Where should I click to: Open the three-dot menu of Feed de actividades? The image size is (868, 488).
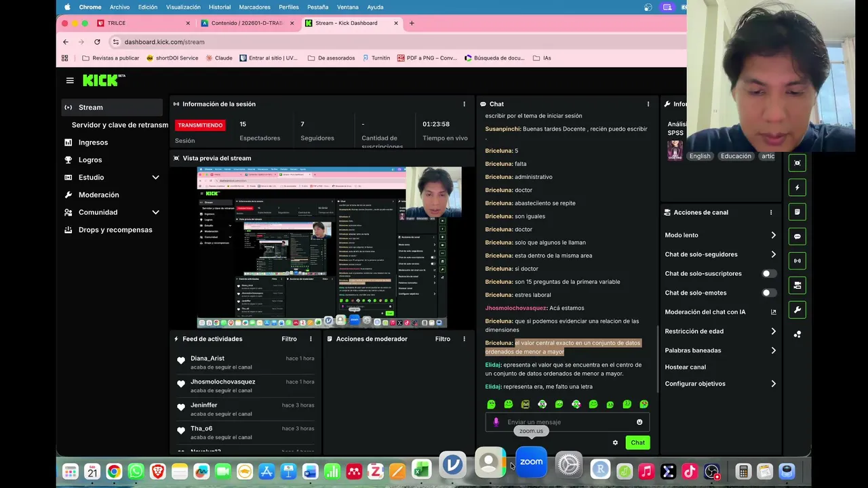pos(311,339)
